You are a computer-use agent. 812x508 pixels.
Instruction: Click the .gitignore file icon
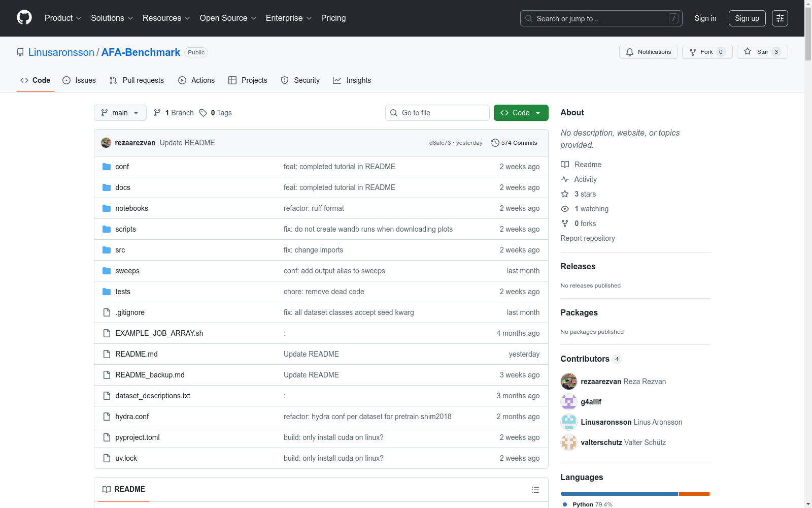[x=107, y=312]
